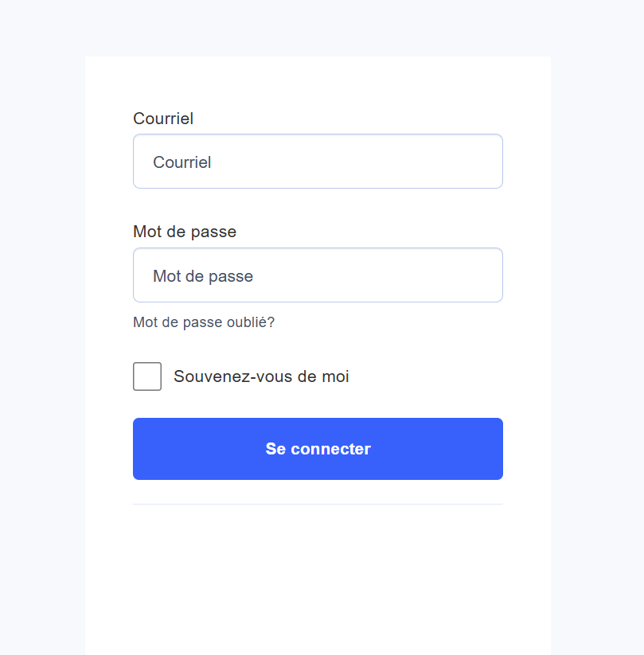Enable the Souvenez-vous de moi checkbox
Screen dimensions: 644x655
point(146,376)
